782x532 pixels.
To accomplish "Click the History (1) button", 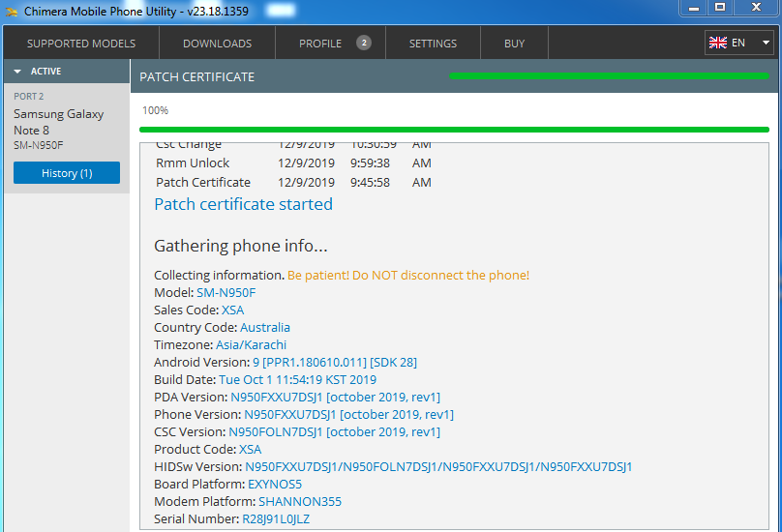I will click(x=67, y=173).
